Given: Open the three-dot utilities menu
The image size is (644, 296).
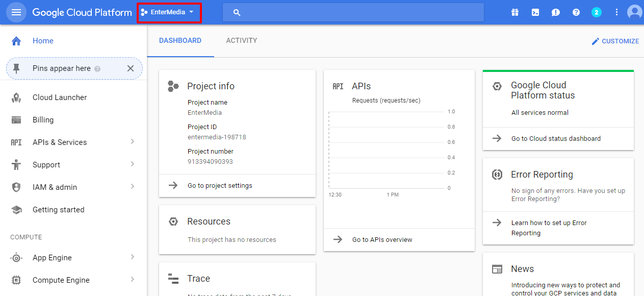Looking at the screenshot, I should click(617, 12).
